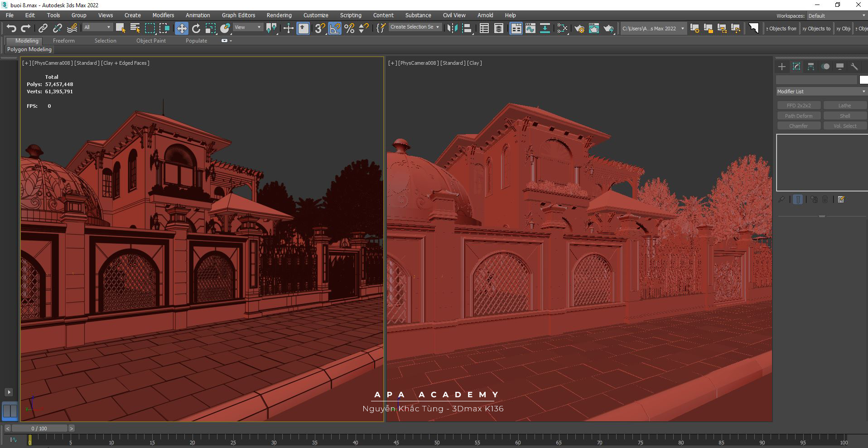Expand the Modifier List dropdown

tap(821, 92)
